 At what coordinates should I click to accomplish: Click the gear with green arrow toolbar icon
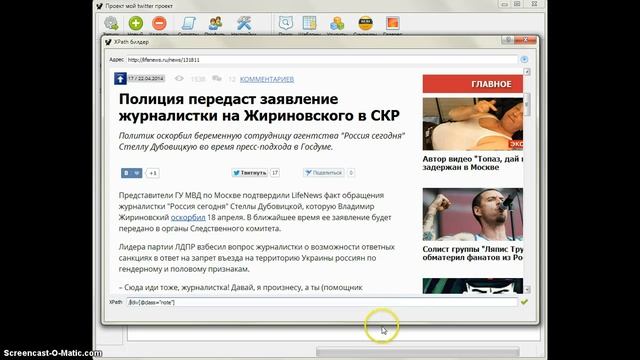pos(111,24)
